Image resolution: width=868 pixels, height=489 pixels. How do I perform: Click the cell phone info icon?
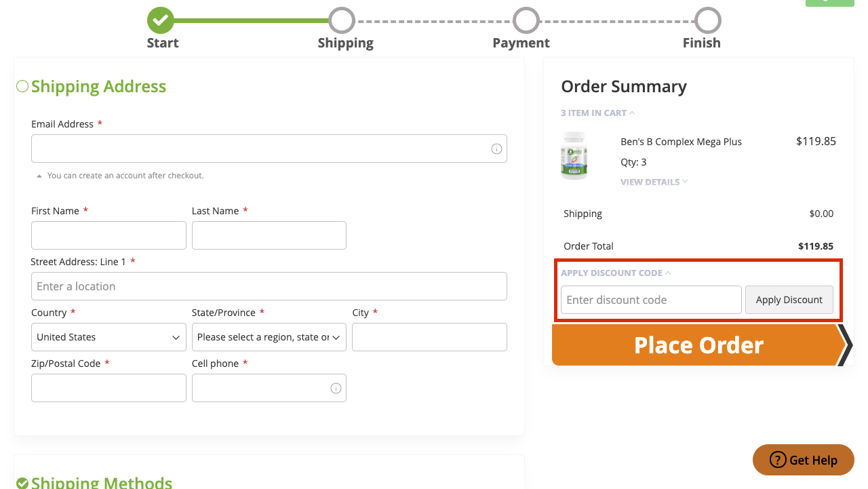(336, 388)
